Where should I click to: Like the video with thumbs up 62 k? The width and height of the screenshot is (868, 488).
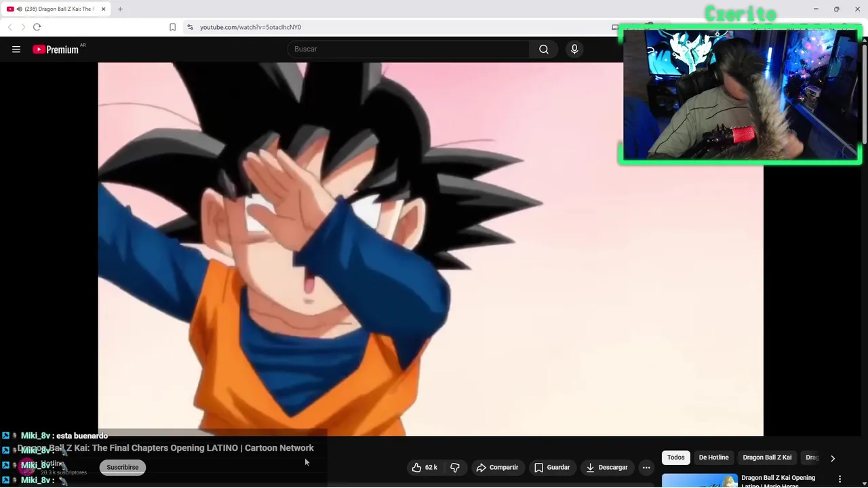pyautogui.click(x=425, y=467)
